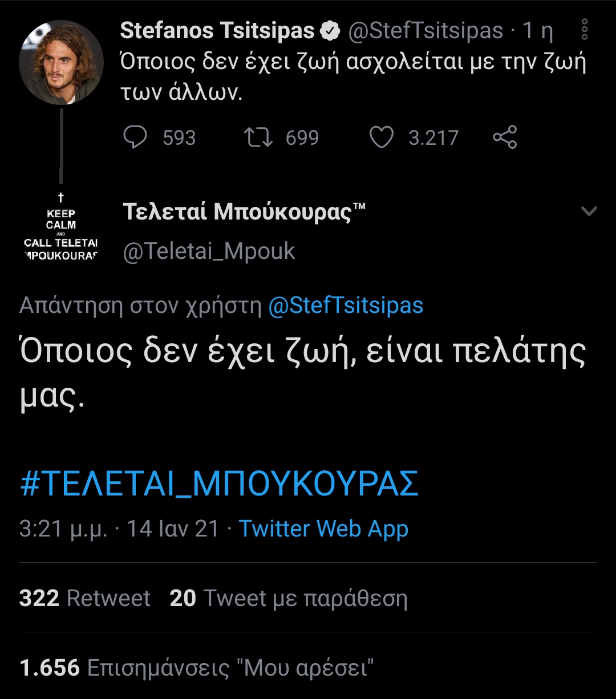
Task: View the 322 Retweet list
Action: coord(85,598)
